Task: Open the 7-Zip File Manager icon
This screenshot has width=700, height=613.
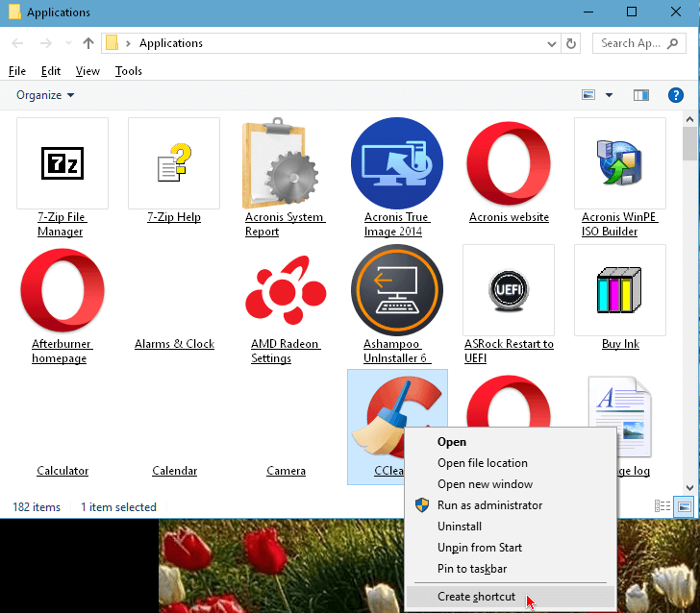Action: click(62, 163)
